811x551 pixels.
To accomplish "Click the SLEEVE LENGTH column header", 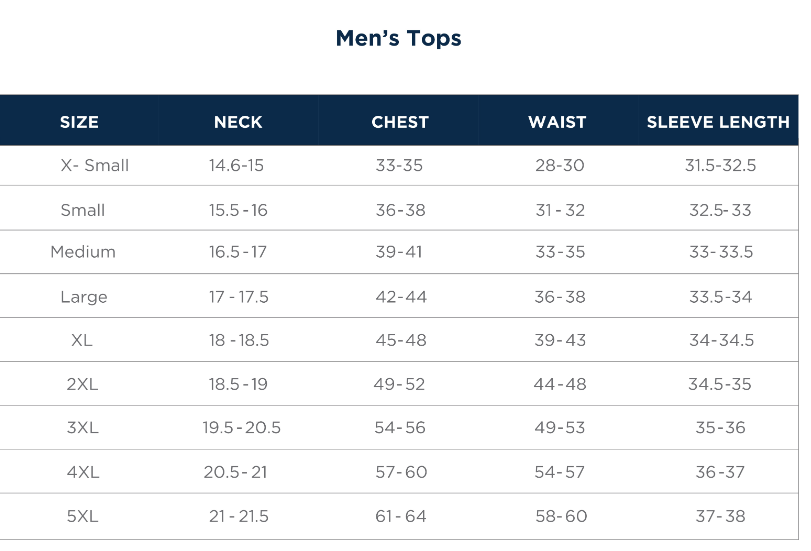I will point(718,123).
